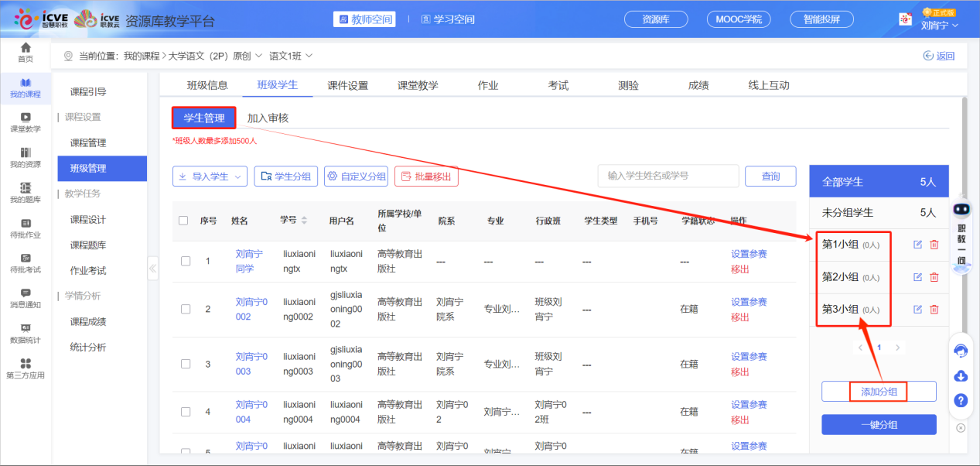This screenshot has height=466, width=980.
Task: Click the 职教一问 robot assistant icon
Action: [961, 210]
